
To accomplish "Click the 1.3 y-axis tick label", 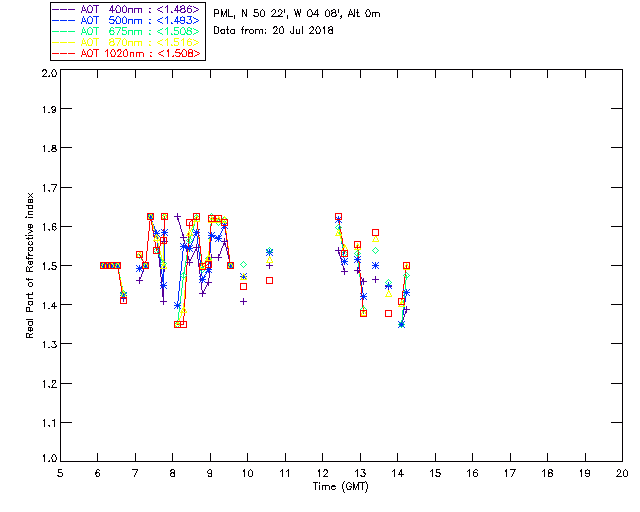I will (49, 344).
